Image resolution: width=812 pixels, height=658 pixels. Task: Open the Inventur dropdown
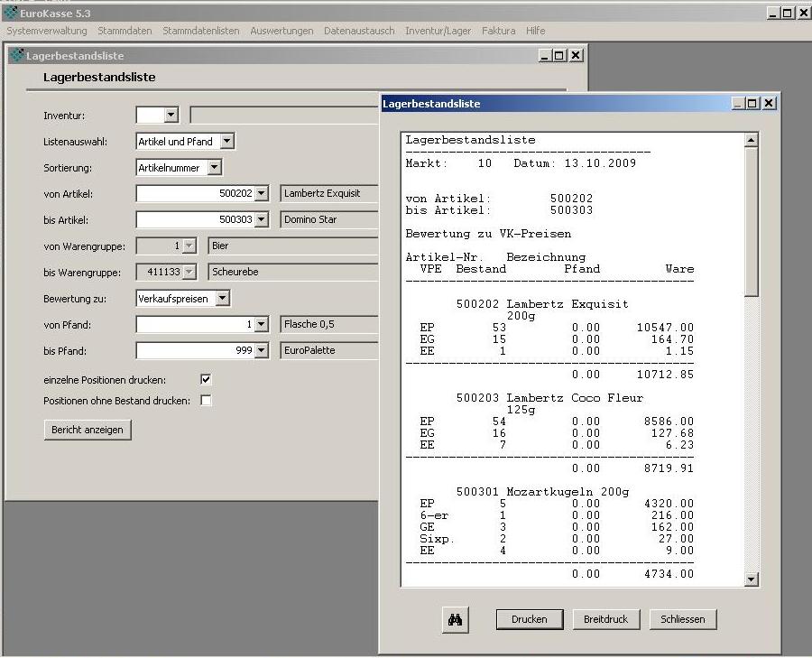click(171, 116)
